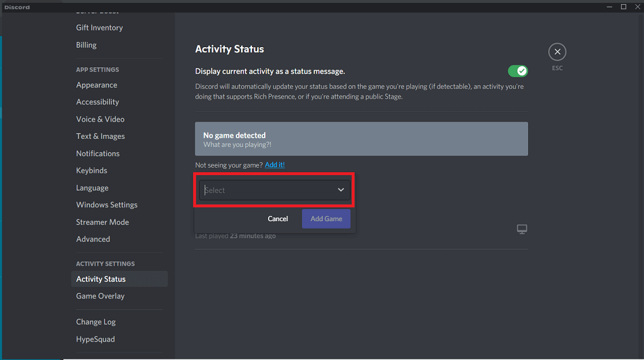Maximize the Discord window
644x360 pixels.
tap(623, 7)
